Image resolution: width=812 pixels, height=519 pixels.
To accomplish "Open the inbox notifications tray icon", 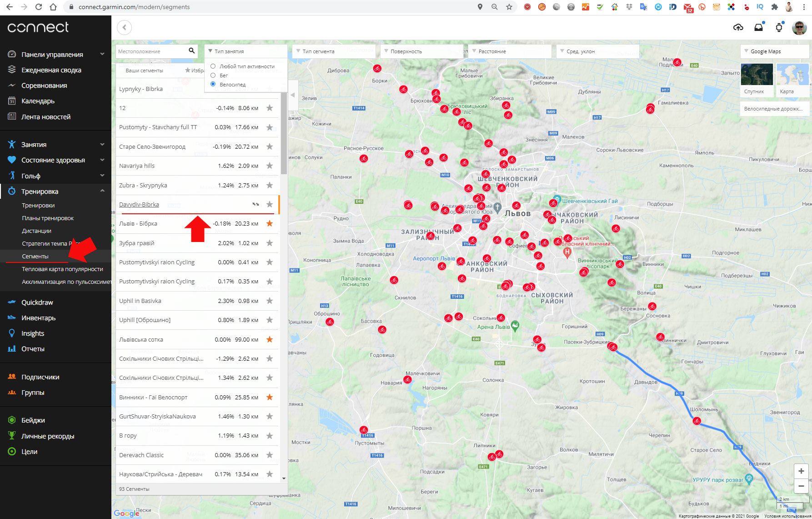I will (x=758, y=28).
